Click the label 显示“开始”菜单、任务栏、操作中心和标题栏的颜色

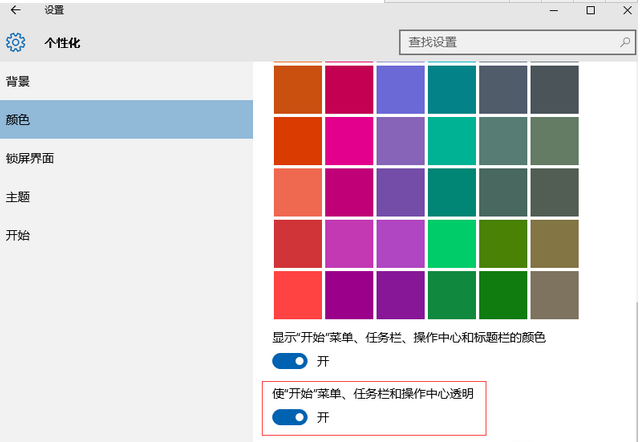(409, 337)
